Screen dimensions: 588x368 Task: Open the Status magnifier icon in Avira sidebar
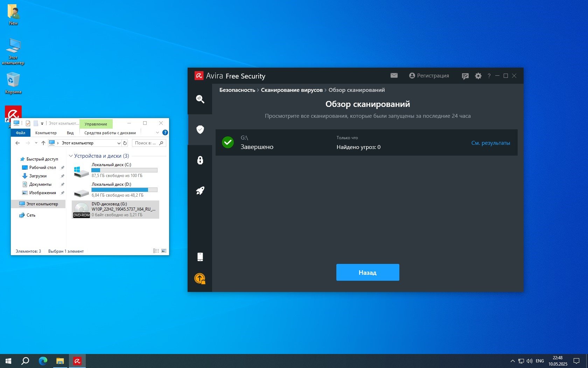(x=200, y=99)
